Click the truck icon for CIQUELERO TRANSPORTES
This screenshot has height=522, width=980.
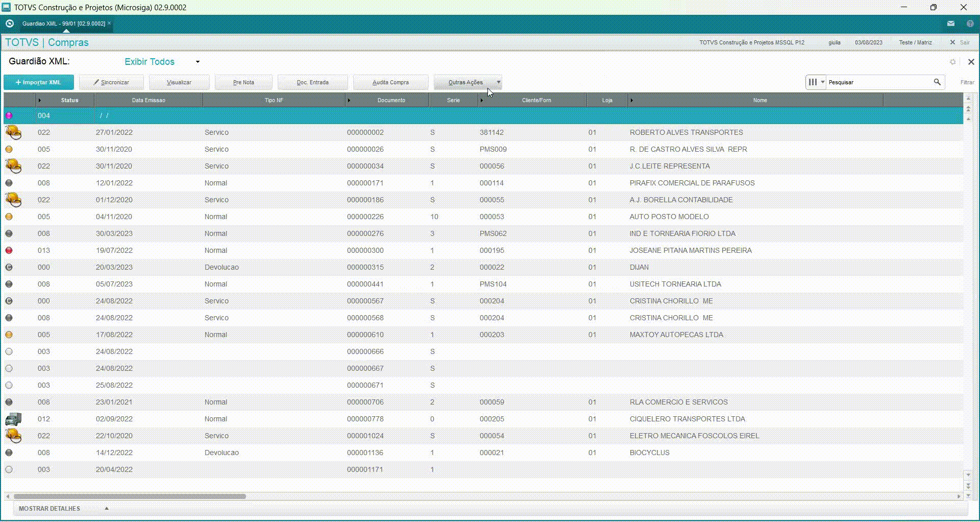click(x=13, y=419)
